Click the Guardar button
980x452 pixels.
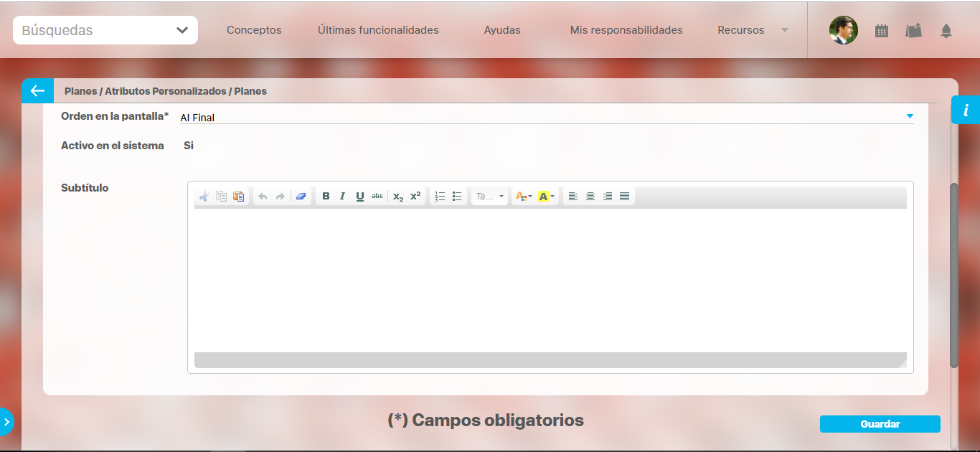pos(880,424)
